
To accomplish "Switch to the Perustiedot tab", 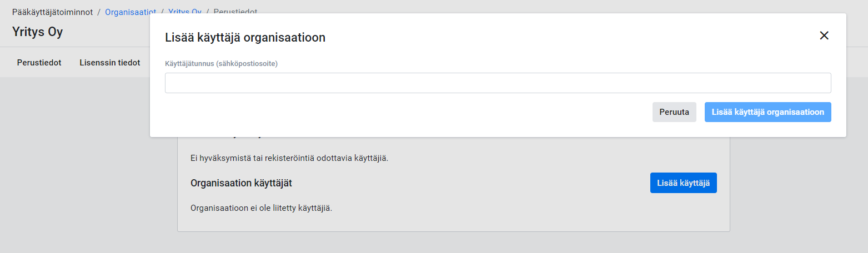I will 39,63.
